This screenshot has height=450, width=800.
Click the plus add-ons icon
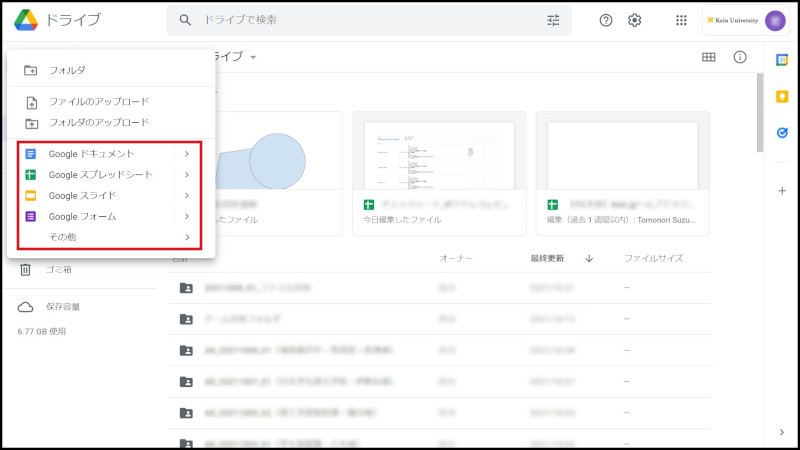tap(782, 190)
